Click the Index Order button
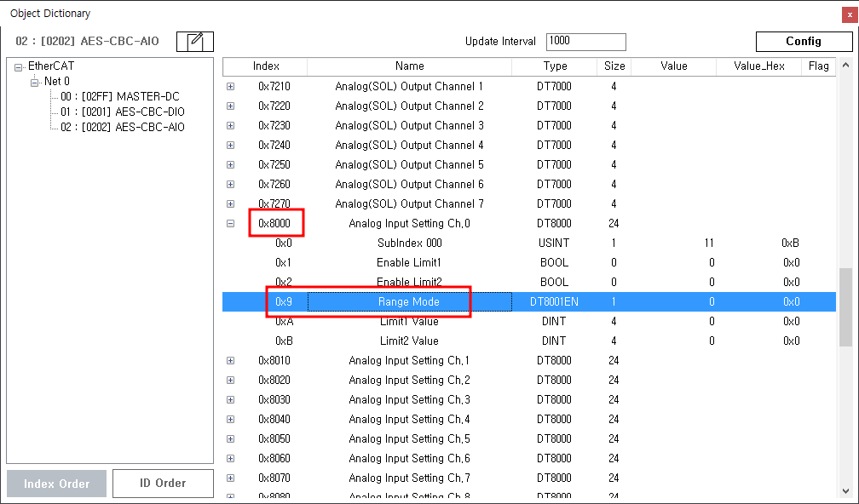The height and width of the screenshot is (504, 859). [56, 483]
